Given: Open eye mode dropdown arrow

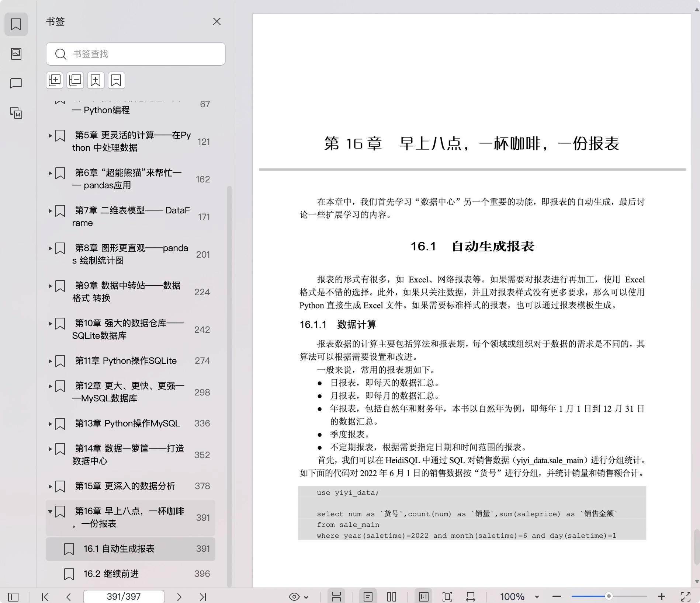Looking at the screenshot, I should (306, 597).
